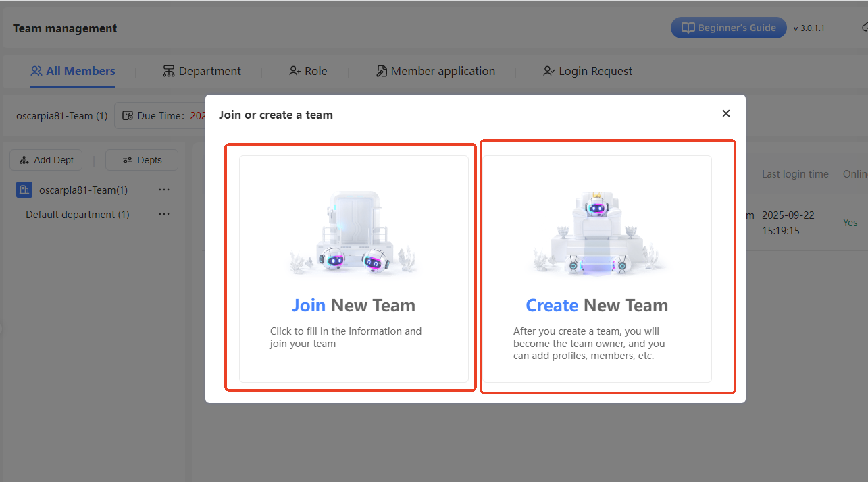Screen dimensions: 868x482
Task: Choose the Create New Team card
Action: [596, 269]
